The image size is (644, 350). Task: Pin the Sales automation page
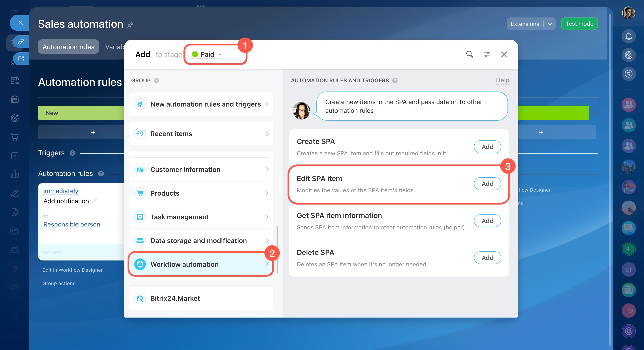[130, 25]
